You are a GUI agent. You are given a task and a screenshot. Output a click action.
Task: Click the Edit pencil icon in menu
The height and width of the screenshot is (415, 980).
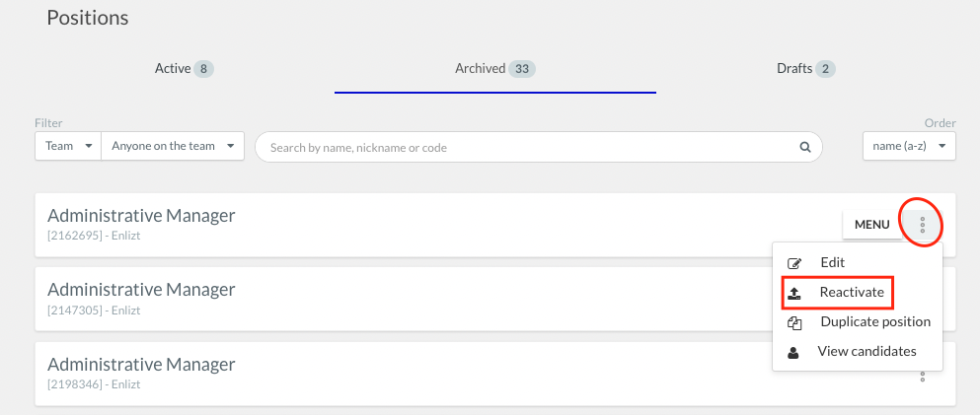[x=793, y=263]
